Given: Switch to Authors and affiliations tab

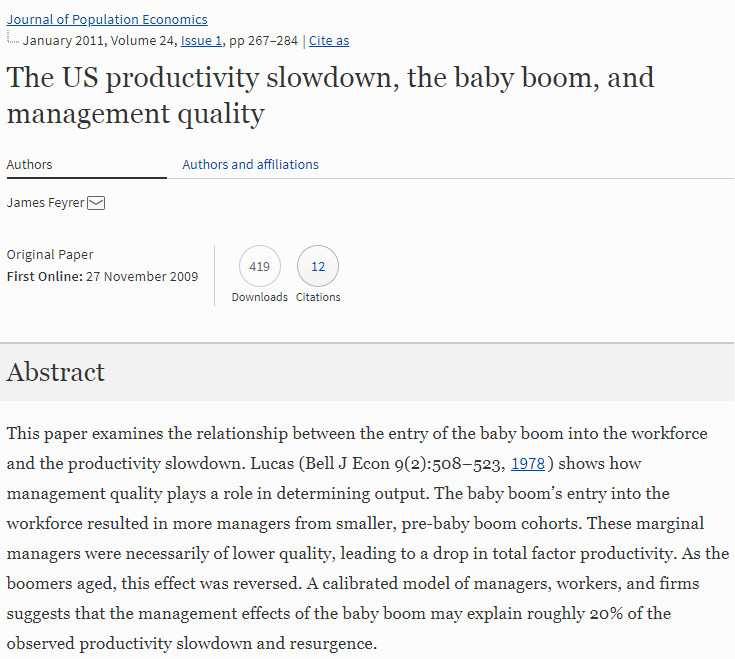Looking at the screenshot, I should tap(250, 165).
